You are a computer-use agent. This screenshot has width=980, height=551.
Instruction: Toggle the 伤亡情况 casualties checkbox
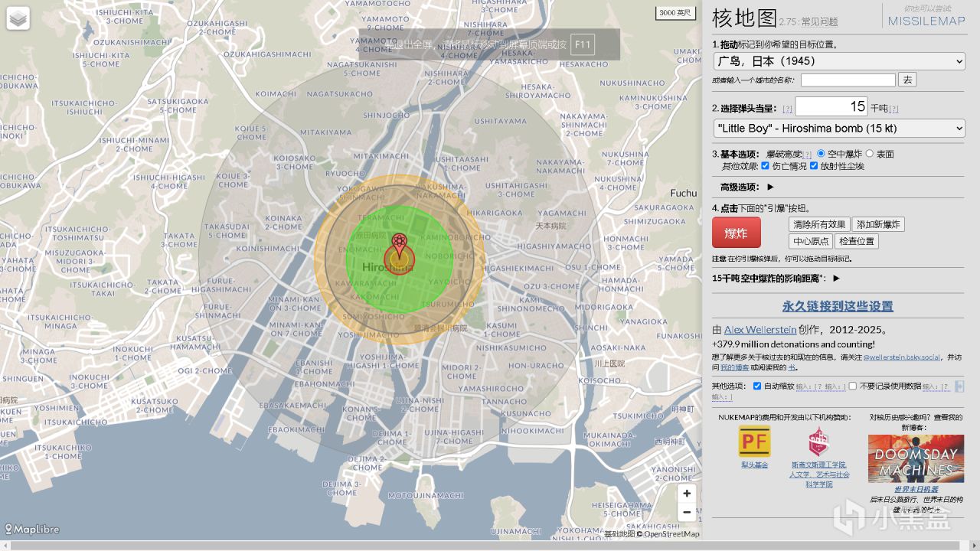[765, 165]
